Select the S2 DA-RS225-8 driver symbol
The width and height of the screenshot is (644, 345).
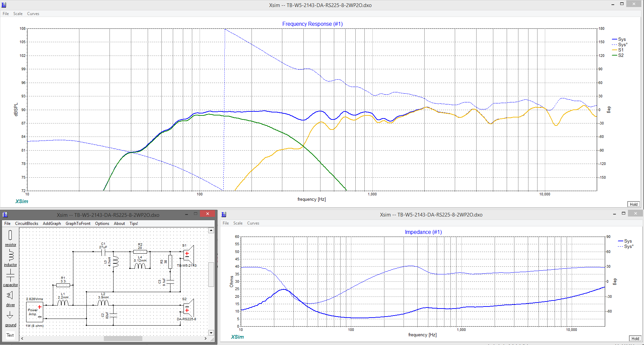click(x=189, y=309)
